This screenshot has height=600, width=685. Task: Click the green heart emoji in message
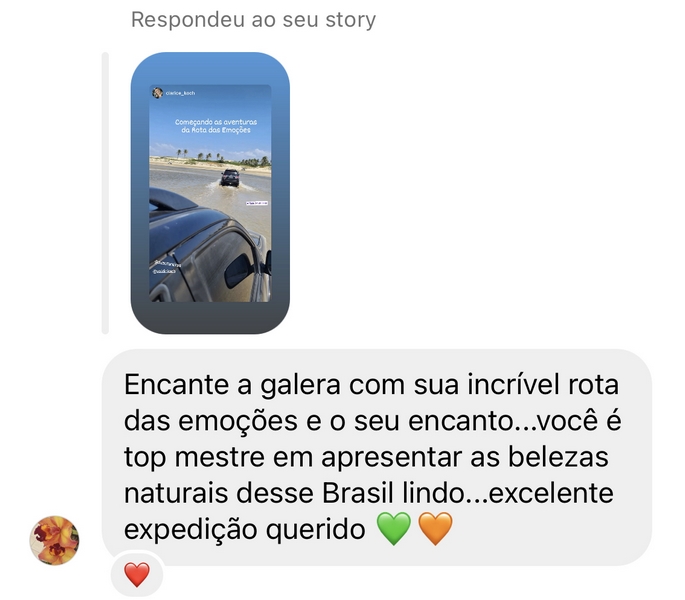(x=394, y=529)
